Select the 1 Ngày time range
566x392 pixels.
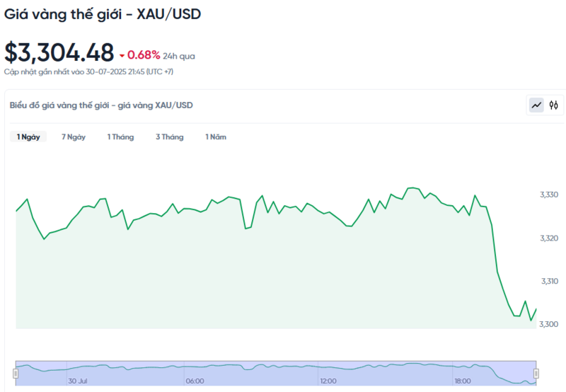(28, 137)
